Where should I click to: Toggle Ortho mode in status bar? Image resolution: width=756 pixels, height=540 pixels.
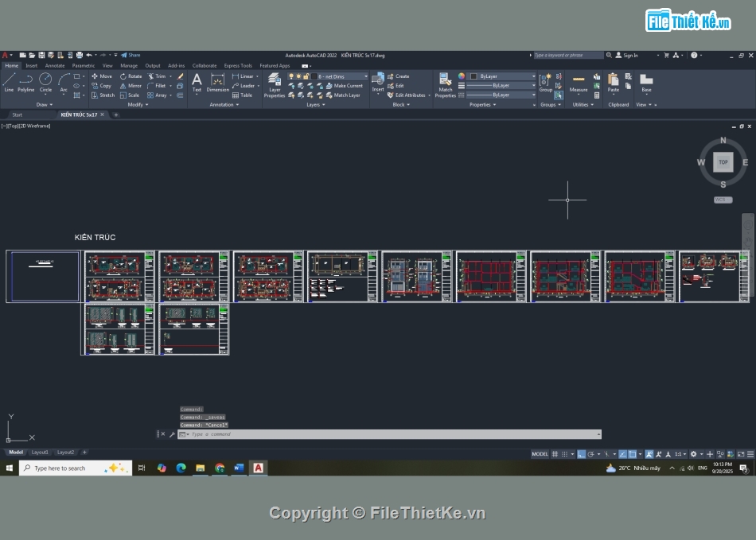click(x=582, y=454)
